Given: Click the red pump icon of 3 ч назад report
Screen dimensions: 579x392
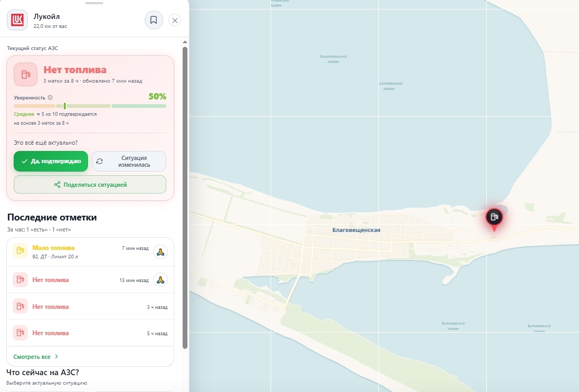Looking at the screenshot, I should 21,306.
